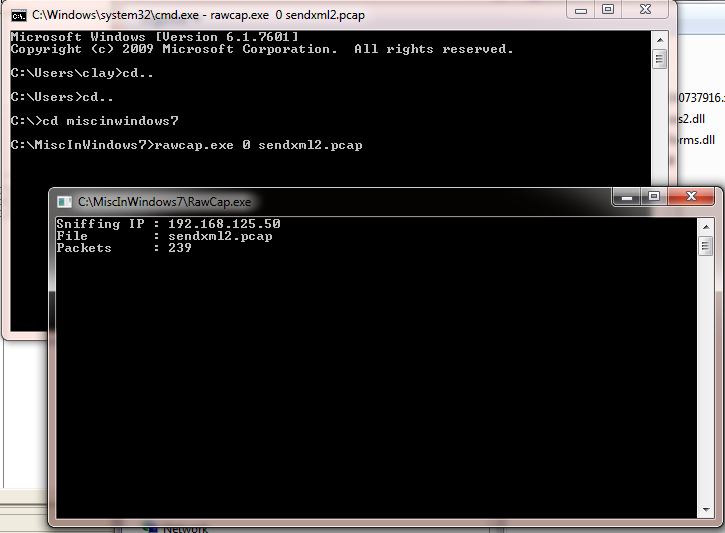Minimize the RawCap.exe window
Viewport: 725px width, 533px height.
click(x=627, y=197)
